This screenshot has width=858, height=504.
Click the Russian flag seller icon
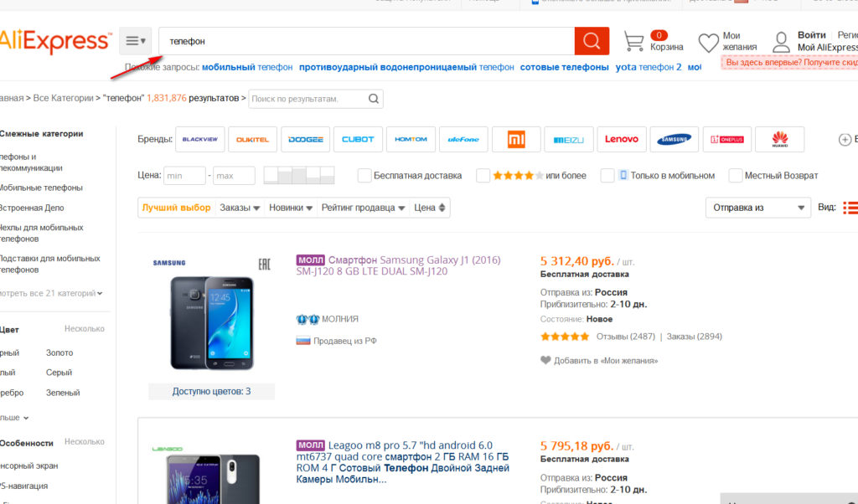pyautogui.click(x=303, y=341)
